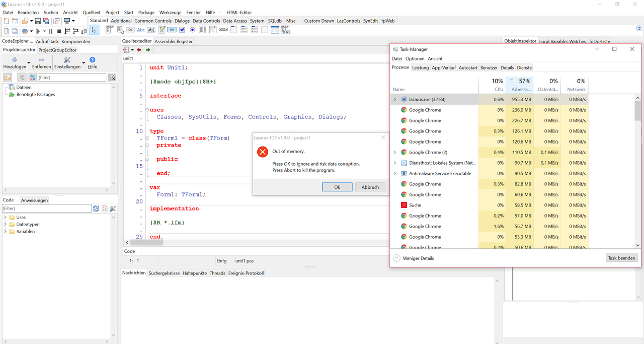Select the TToggleBox 'on' component
The width and height of the screenshot is (644, 344).
pos(172,30)
